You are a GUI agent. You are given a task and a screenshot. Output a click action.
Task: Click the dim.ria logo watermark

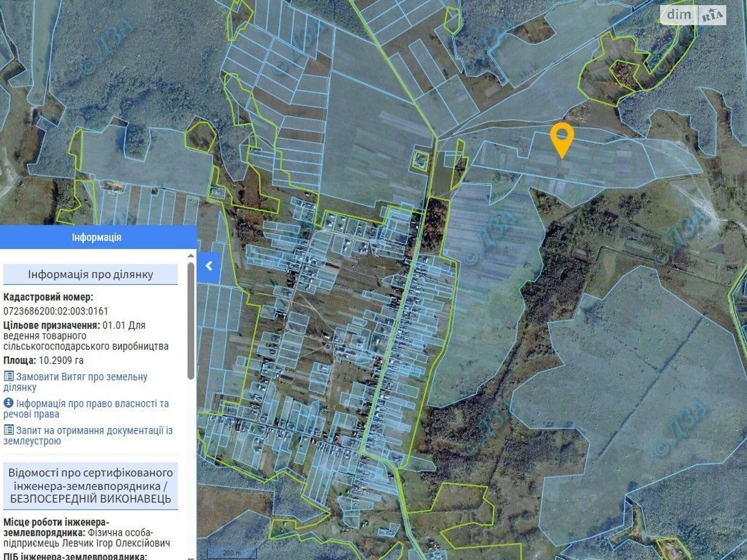pos(693,15)
